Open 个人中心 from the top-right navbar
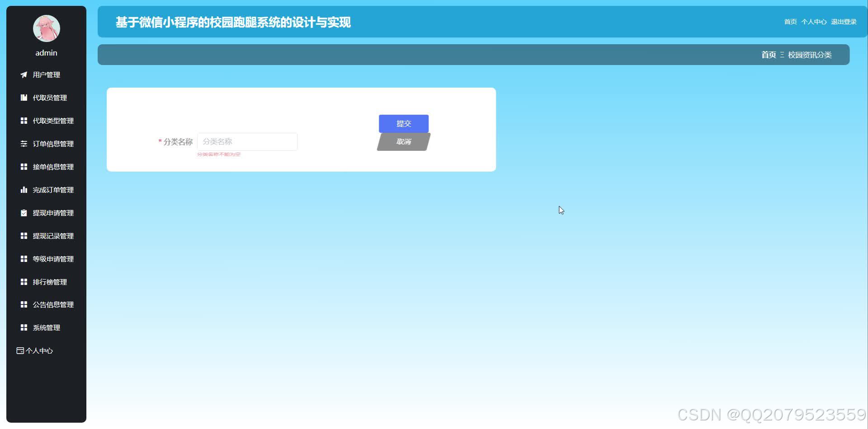Screen dimensions: 868x429 pos(814,22)
